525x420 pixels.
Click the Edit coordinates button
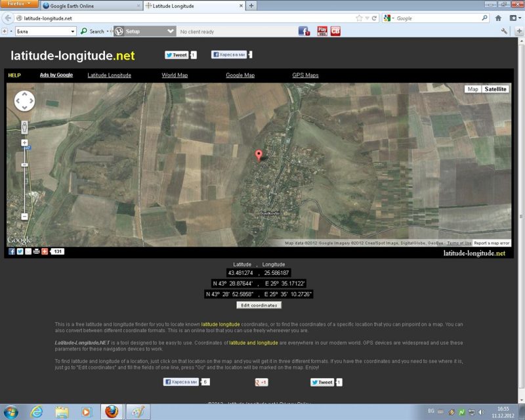(x=259, y=305)
